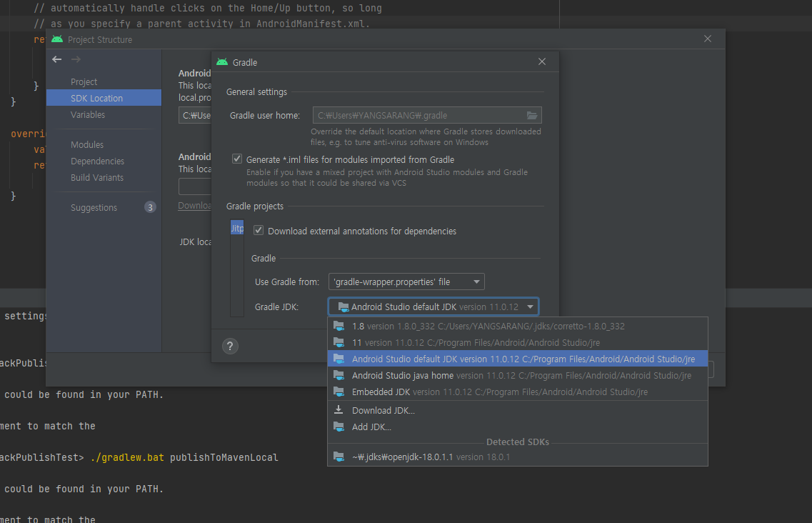Click folder icon of 1.8 JDK entry

[x=339, y=326]
